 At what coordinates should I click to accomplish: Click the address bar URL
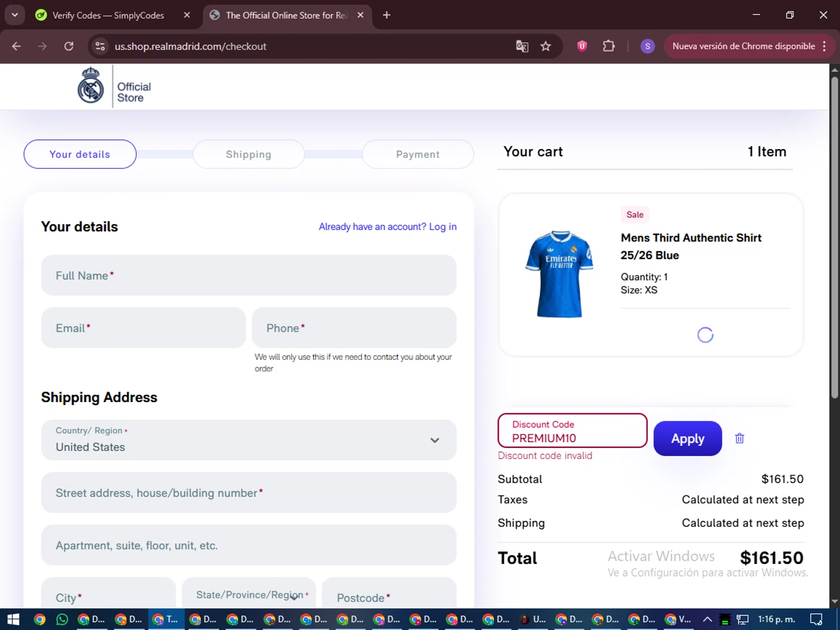(190, 46)
